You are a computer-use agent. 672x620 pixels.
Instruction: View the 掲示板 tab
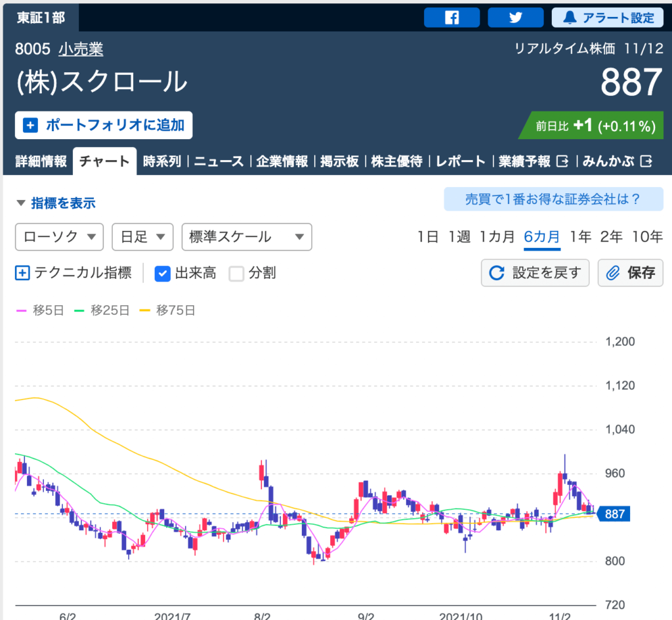coord(339,161)
